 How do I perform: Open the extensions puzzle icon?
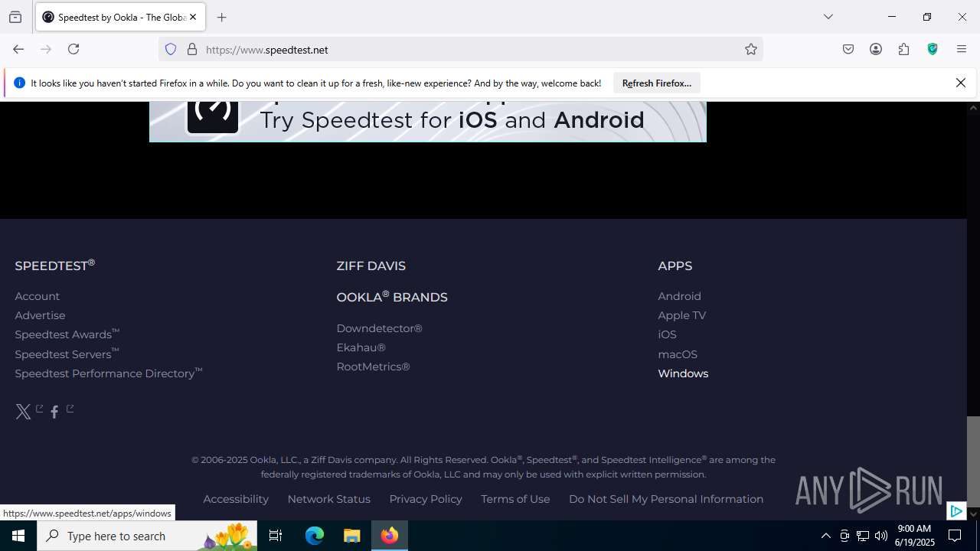pos(904,49)
